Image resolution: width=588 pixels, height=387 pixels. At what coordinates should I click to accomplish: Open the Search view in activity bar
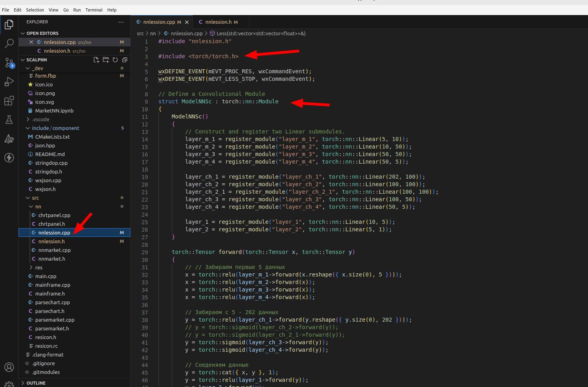(9, 43)
